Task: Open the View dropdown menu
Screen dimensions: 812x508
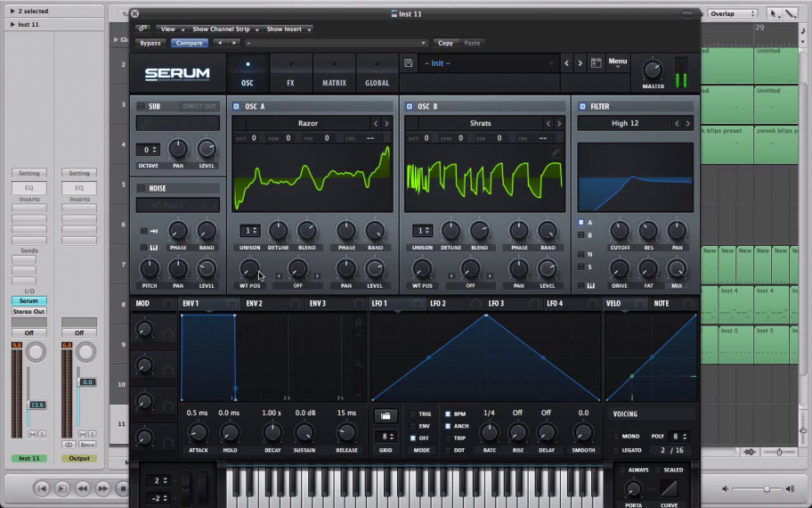Action: [172, 29]
